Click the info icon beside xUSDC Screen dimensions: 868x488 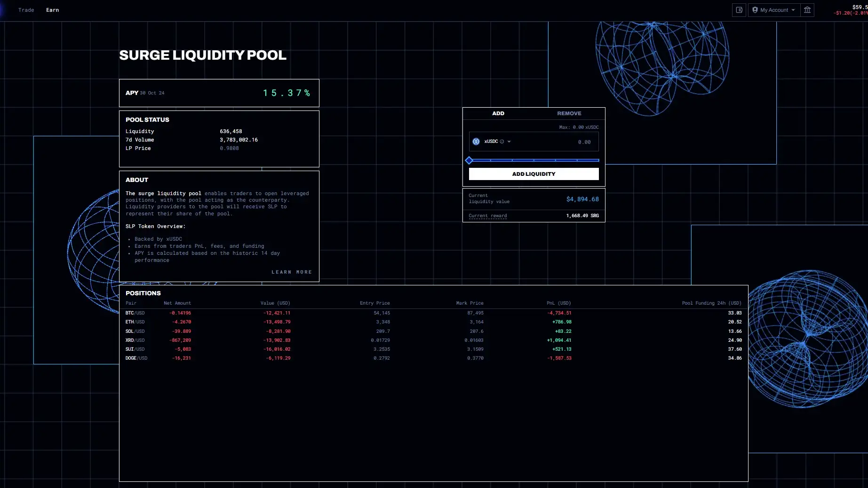502,142
